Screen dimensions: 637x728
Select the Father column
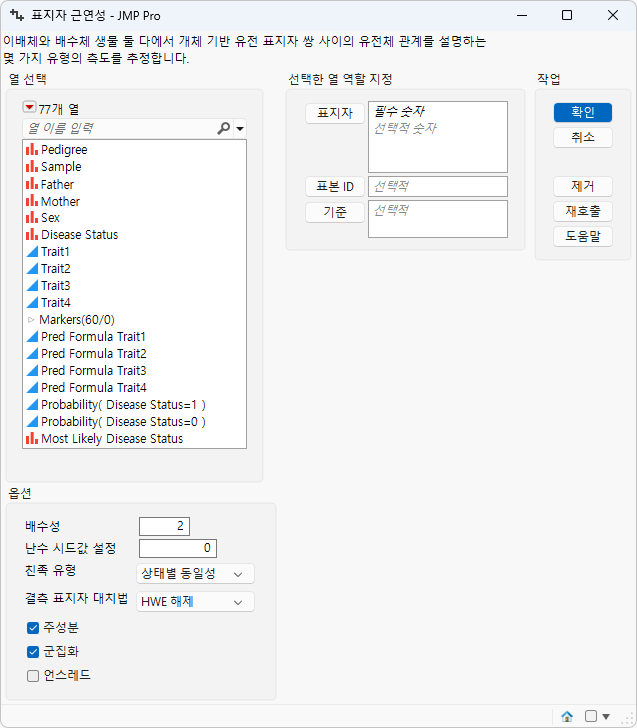(57, 184)
